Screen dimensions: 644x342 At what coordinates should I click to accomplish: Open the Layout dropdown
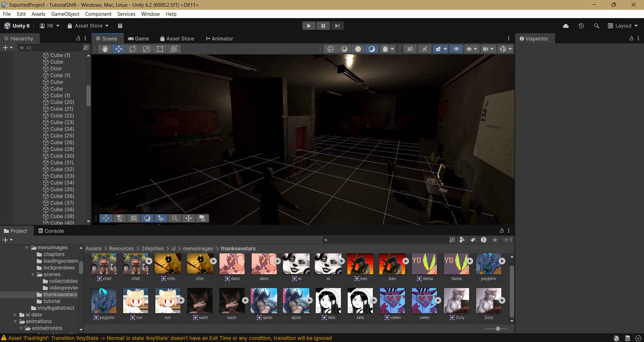click(x=623, y=26)
